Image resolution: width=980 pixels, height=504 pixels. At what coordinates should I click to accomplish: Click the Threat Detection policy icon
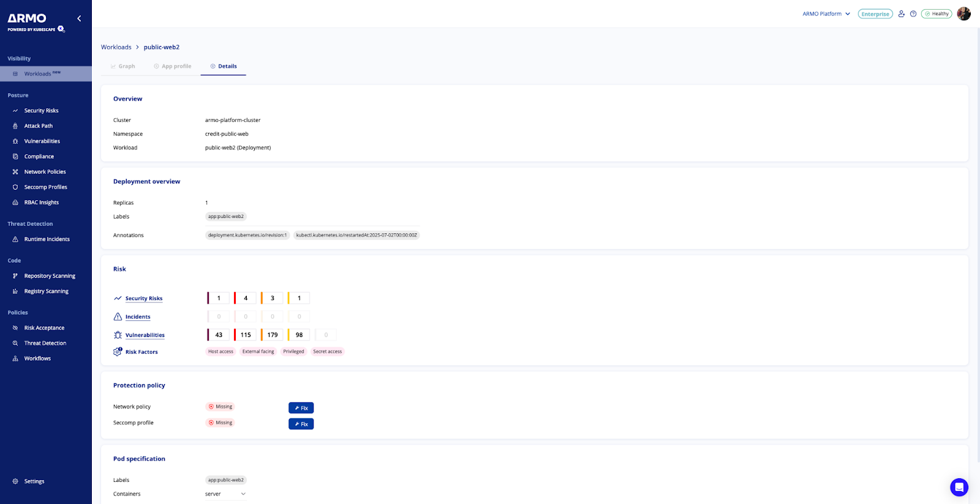click(15, 344)
